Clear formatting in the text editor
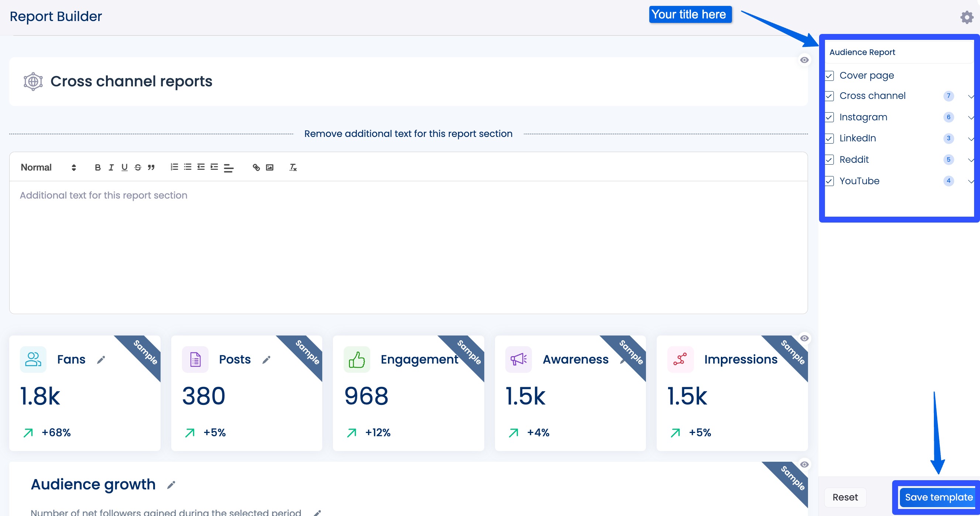 [293, 168]
